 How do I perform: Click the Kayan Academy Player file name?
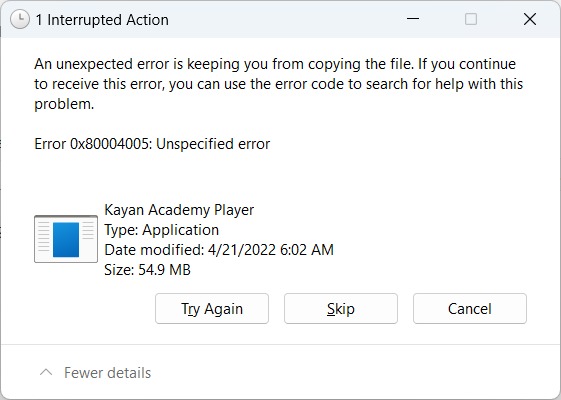click(179, 210)
